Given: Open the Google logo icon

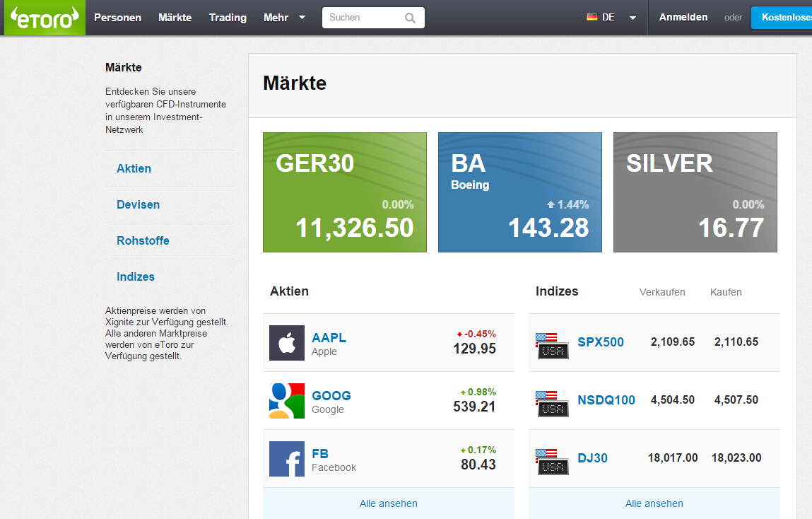Looking at the screenshot, I should pos(287,401).
